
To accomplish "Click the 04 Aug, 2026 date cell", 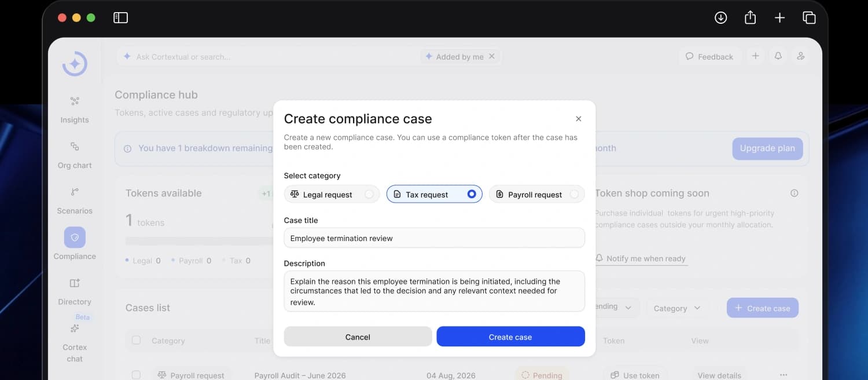I will [x=451, y=375].
